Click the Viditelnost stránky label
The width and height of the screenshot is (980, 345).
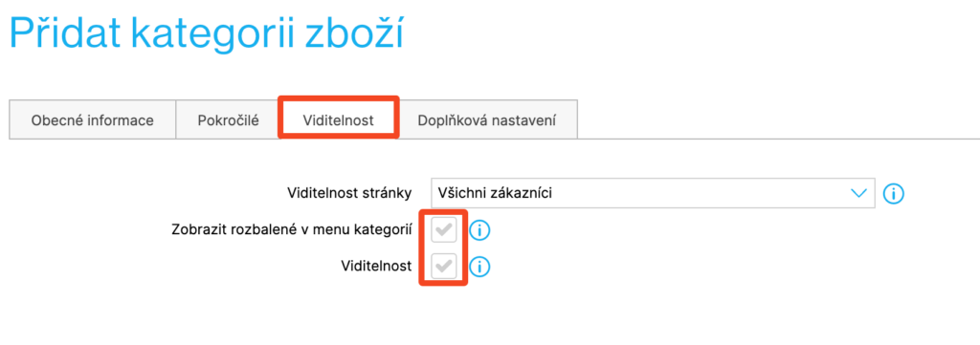click(349, 193)
